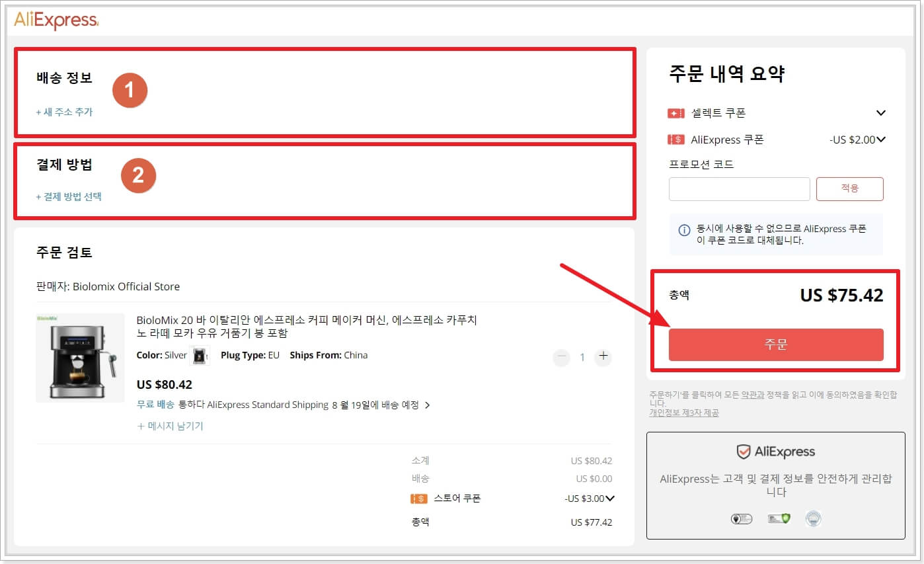
Task: Click the 스토어 쿠폰 coupon icon
Action: 421,498
